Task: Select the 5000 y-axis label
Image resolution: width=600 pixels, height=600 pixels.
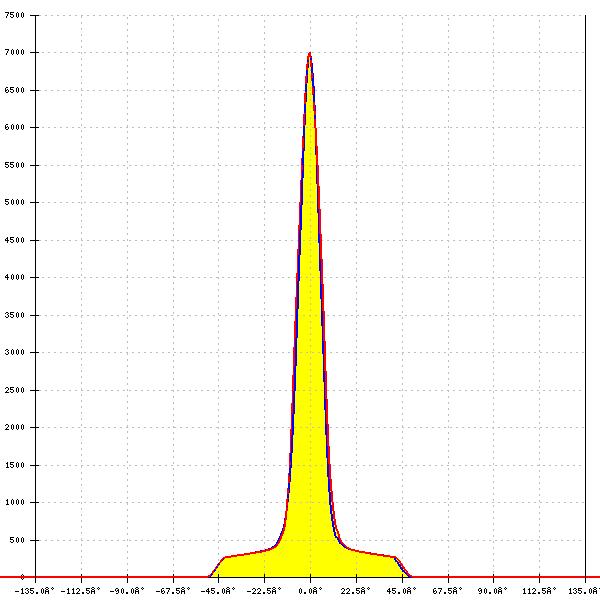Action: coord(15,202)
